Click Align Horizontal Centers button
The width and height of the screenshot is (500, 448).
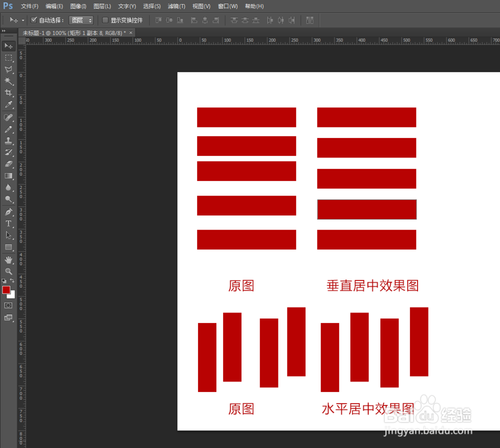click(x=205, y=20)
